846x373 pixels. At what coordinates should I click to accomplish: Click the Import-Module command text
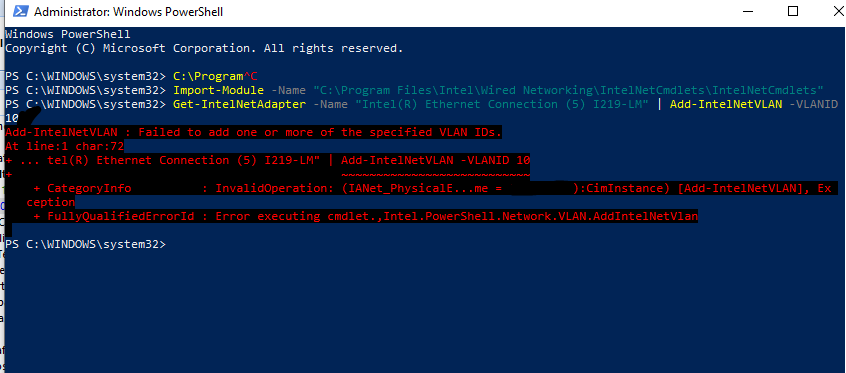[218, 90]
